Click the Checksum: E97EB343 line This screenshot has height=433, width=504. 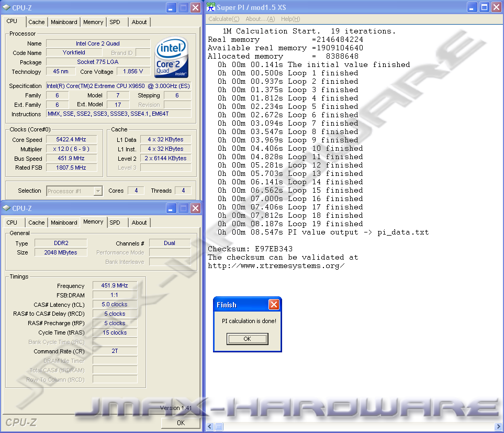250,249
